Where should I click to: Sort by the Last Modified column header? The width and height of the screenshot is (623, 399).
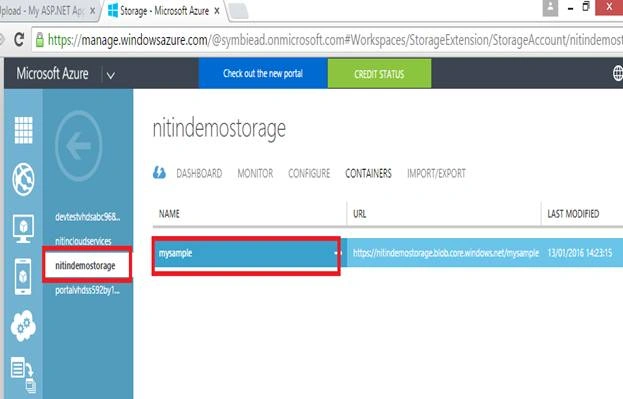pyautogui.click(x=573, y=214)
